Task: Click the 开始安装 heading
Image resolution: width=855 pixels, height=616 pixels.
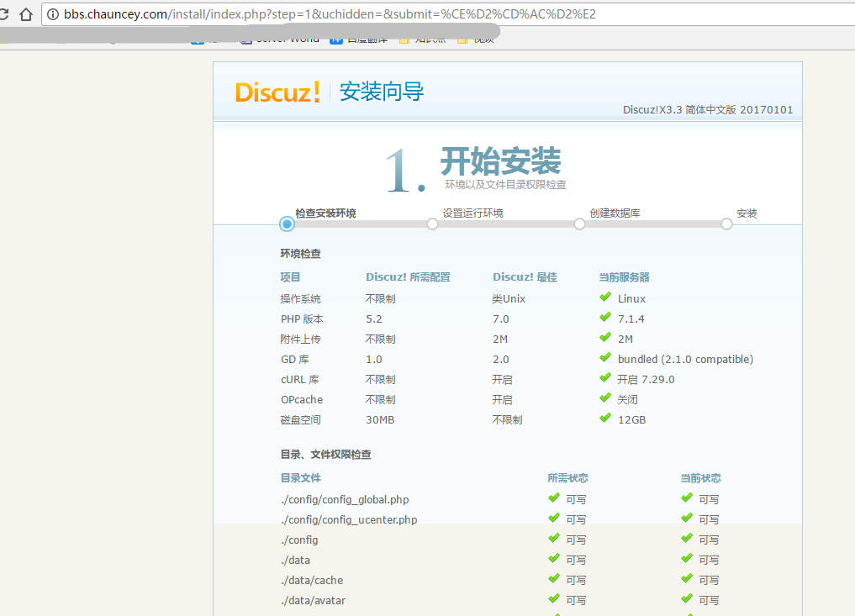Action: click(500, 161)
